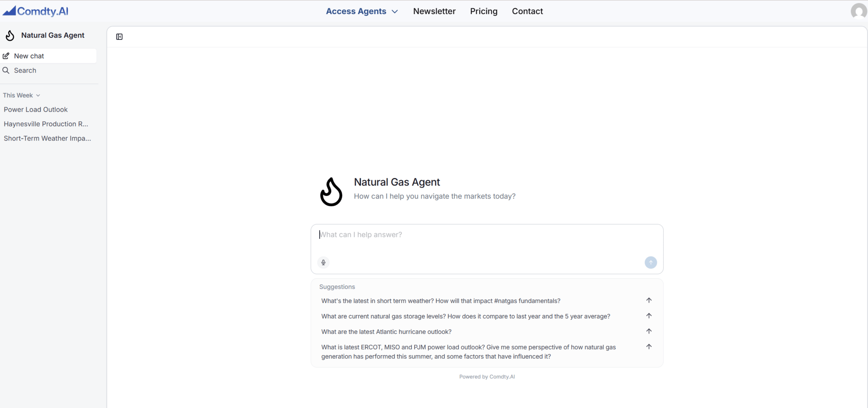Click the Search magnifier icon
The width and height of the screenshot is (868, 408).
point(6,71)
